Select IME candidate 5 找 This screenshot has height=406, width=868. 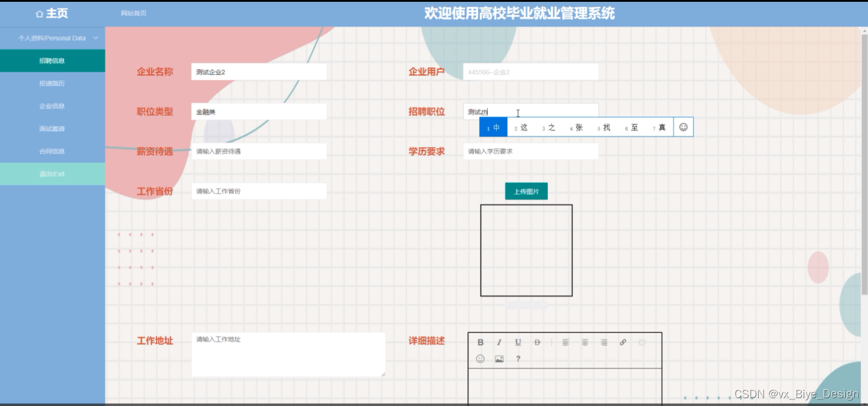[604, 127]
